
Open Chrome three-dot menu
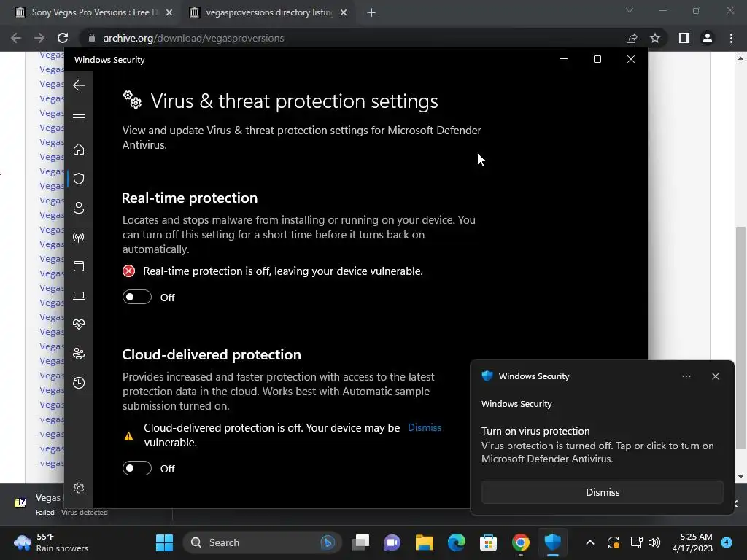point(731,38)
